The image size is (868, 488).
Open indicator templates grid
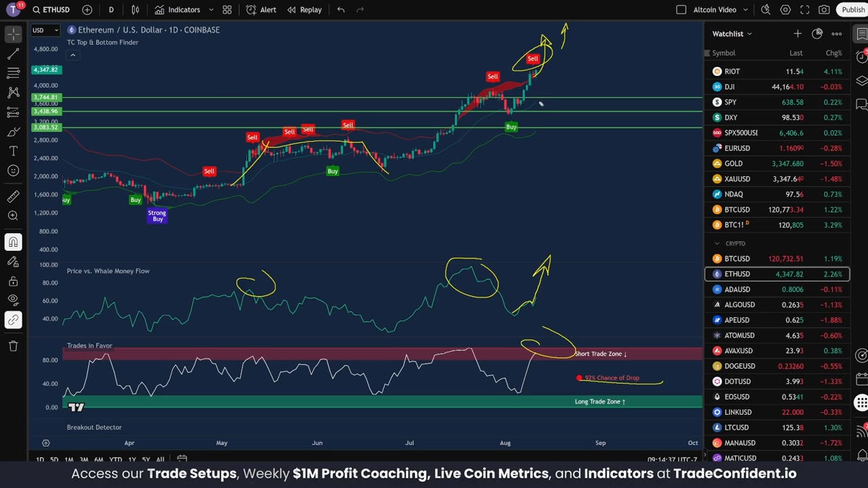(227, 9)
